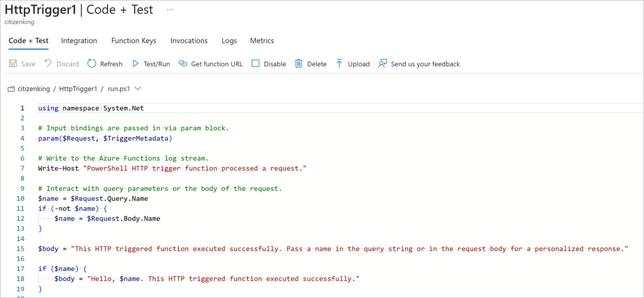Click the citizenking breadcrumb folder icon
The width and height of the screenshot is (644, 298).
point(11,89)
